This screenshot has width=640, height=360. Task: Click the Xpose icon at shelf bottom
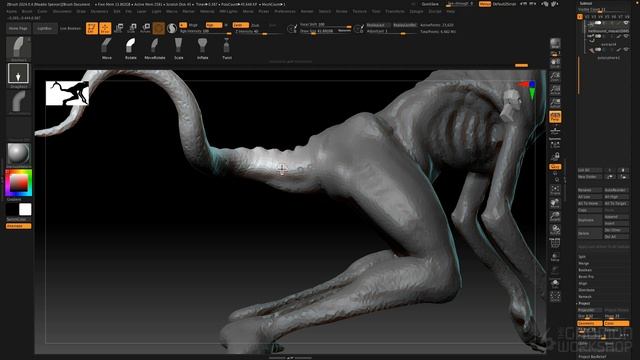coord(555,296)
